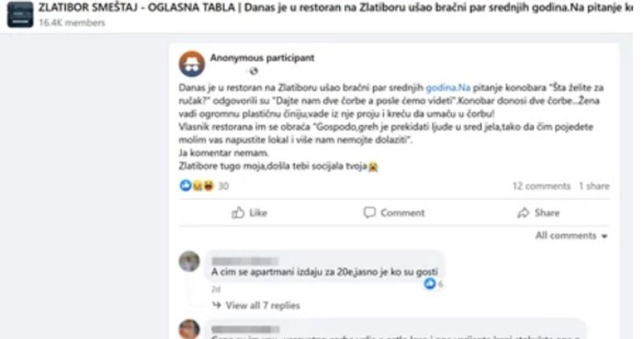
Task: Open the 12 comments link
Action: point(541,186)
